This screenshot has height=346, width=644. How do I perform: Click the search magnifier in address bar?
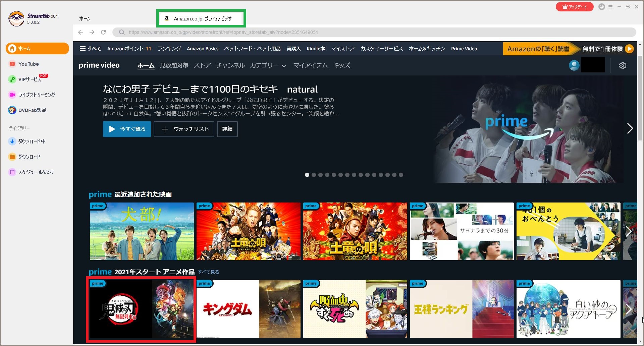(122, 32)
